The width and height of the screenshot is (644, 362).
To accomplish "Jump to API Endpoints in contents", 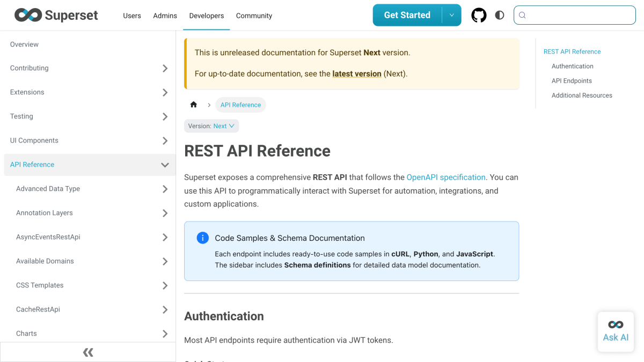I will click(572, 80).
